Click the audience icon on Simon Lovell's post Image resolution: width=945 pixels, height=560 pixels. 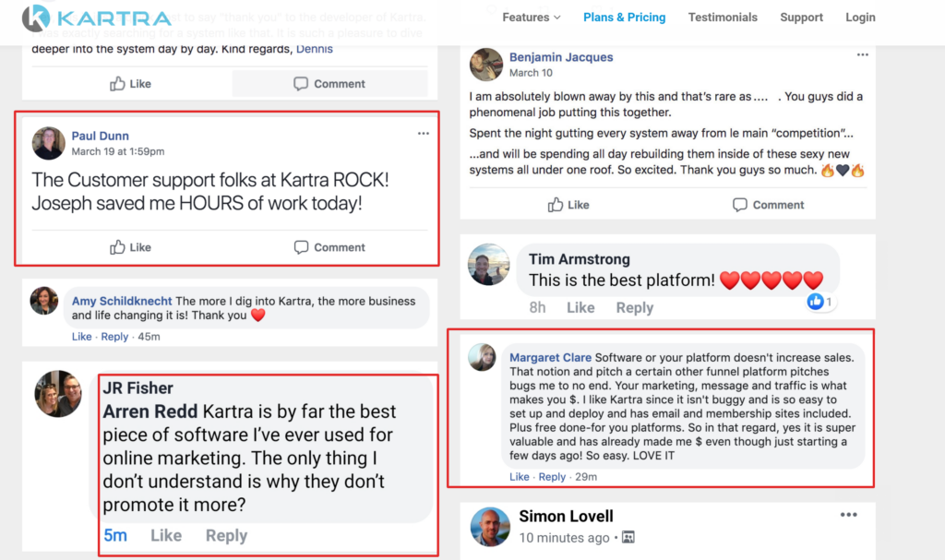pos(628,538)
